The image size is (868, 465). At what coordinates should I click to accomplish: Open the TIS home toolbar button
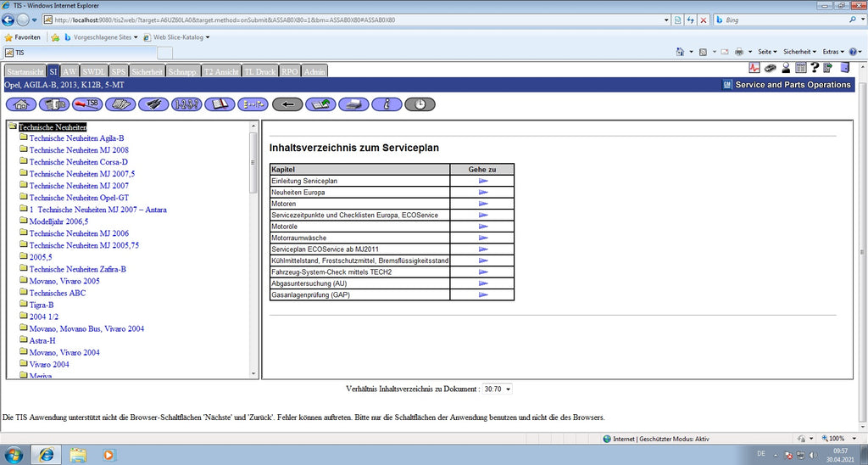click(x=21, y=104)
